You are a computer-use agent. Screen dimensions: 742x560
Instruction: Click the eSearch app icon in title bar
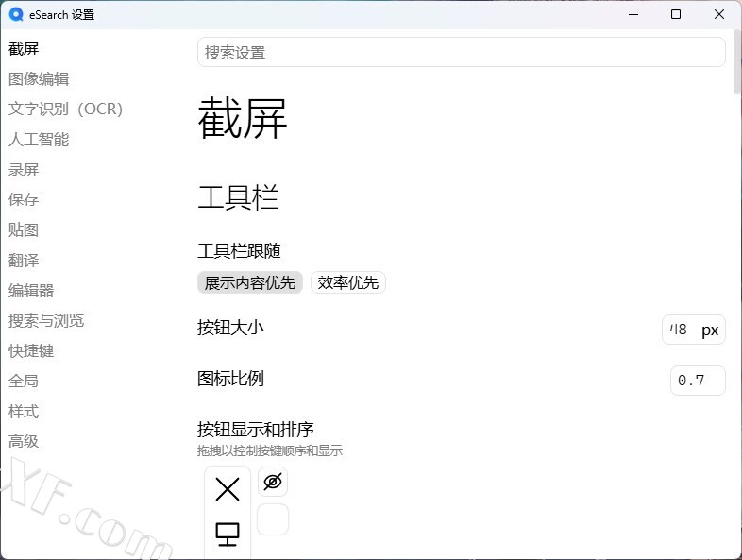pyautogui.click(x=15, y=14)
